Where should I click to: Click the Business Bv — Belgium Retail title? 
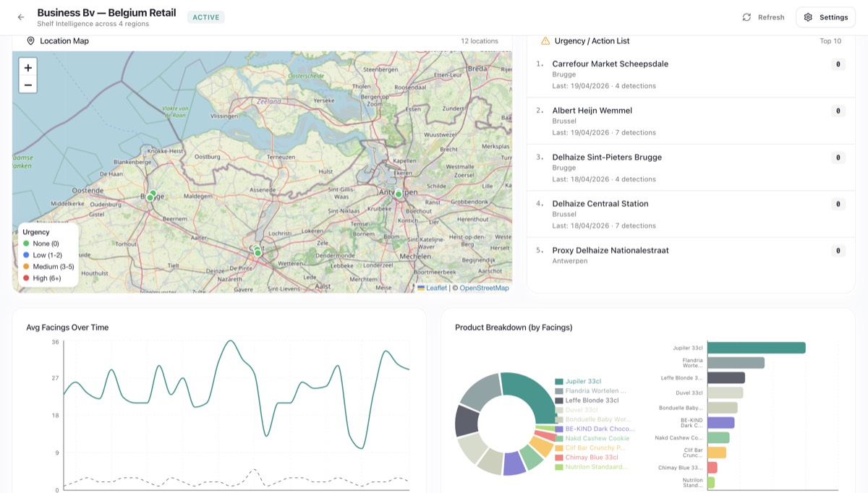(106, 13)
